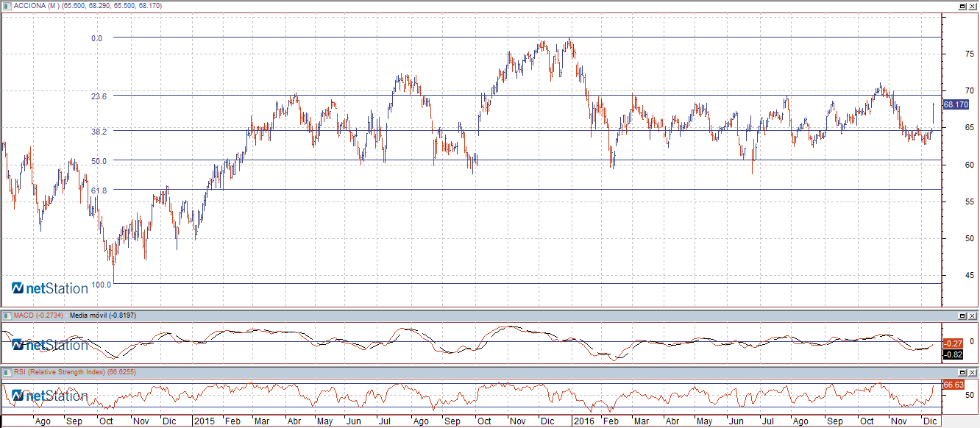Screen dimensions: 980x428
Task: Click the -0.82 moving average value tag
Action: click(x=953, y=354)
